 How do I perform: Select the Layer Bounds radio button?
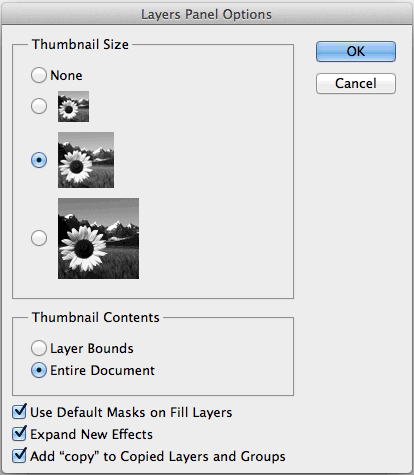point(39,348)
